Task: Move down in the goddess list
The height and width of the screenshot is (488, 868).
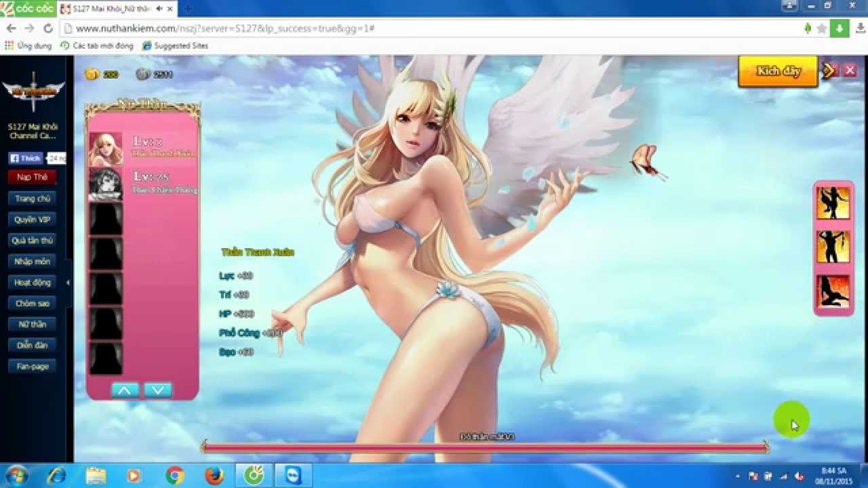Action: (158, 390)
